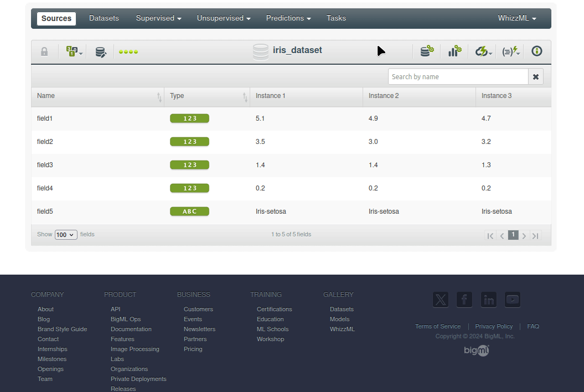This screenshot has height=392, width=584.
Task: Click the lock privacy icon
Action: (44, 51)
